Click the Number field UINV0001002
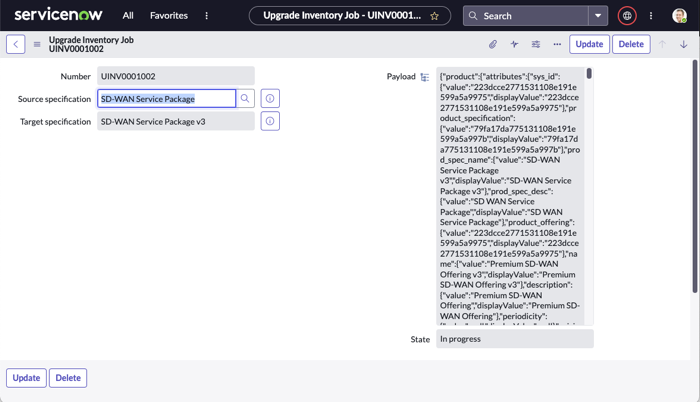The image size is (700, 402). pos(176,76)
